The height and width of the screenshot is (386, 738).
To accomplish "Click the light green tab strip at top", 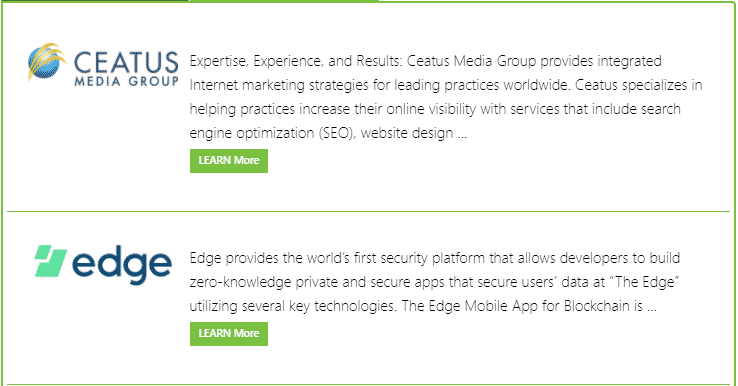I will pyautogui.click(x=284, y=1).
